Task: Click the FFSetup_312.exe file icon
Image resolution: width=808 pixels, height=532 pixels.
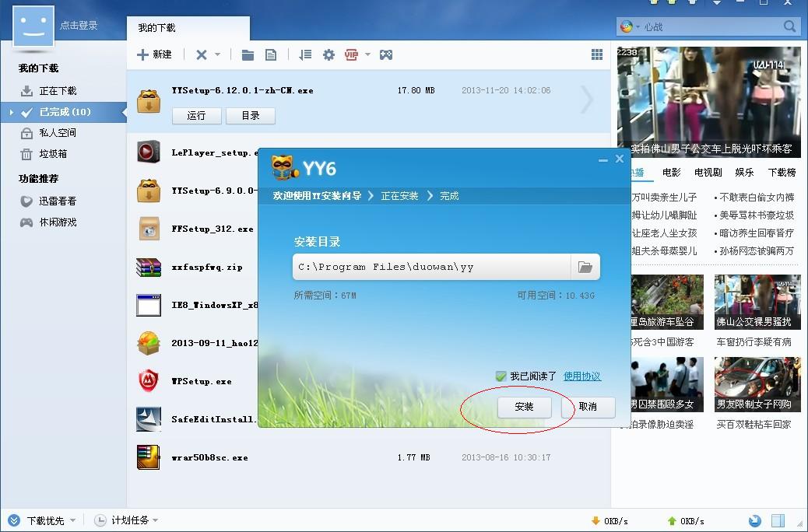Action: 149,229
